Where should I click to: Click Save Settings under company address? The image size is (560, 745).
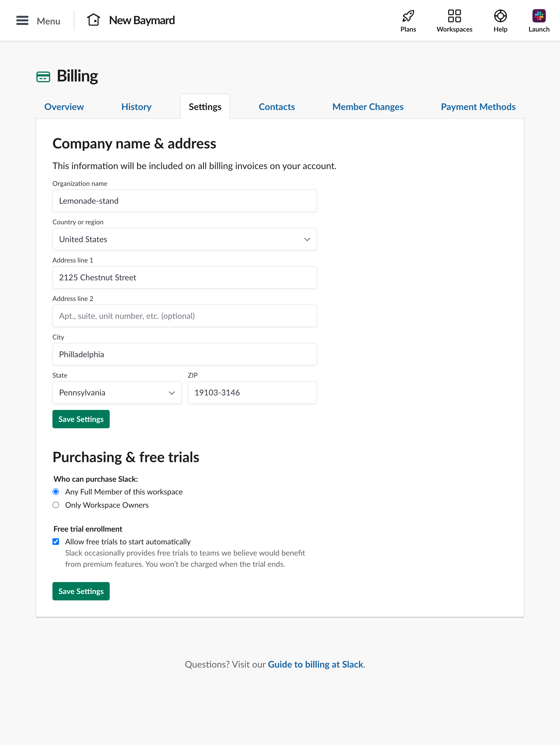tap(81, 419)
